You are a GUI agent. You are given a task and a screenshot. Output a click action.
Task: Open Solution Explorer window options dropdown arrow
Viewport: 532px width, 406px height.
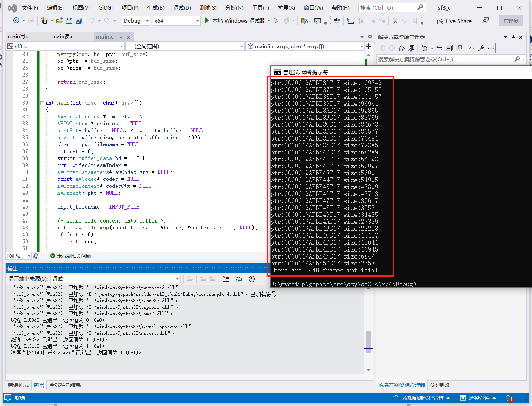click(x=505, y=37)
